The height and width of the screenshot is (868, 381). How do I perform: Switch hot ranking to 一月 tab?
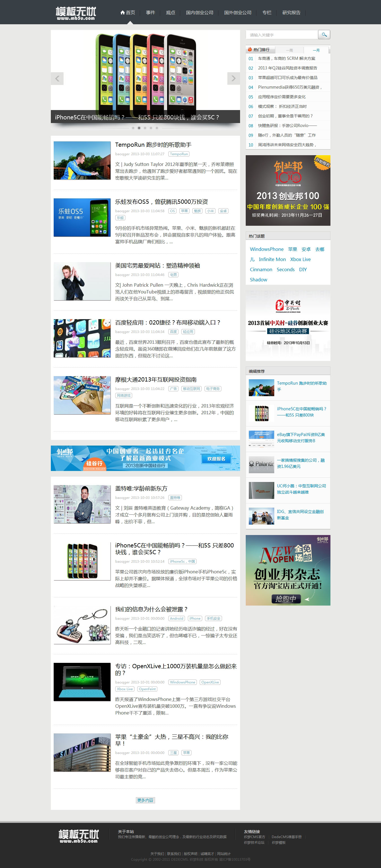[x=316, y=50]
